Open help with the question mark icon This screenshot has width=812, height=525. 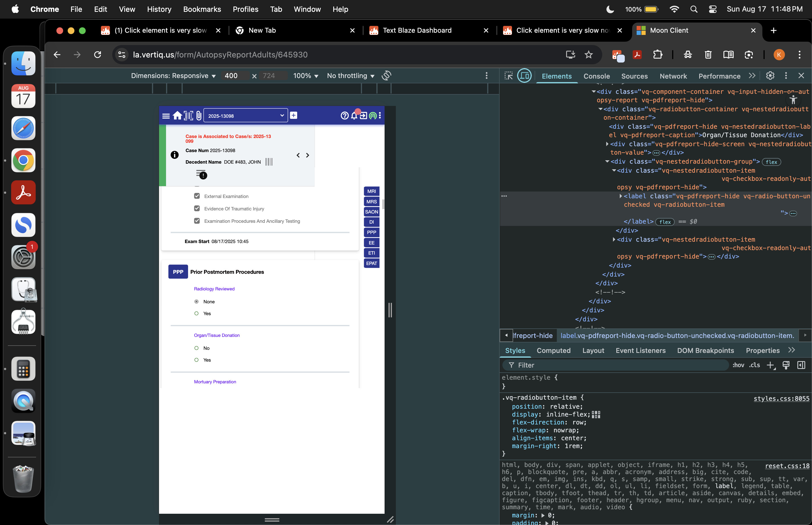tap(345, 116)
